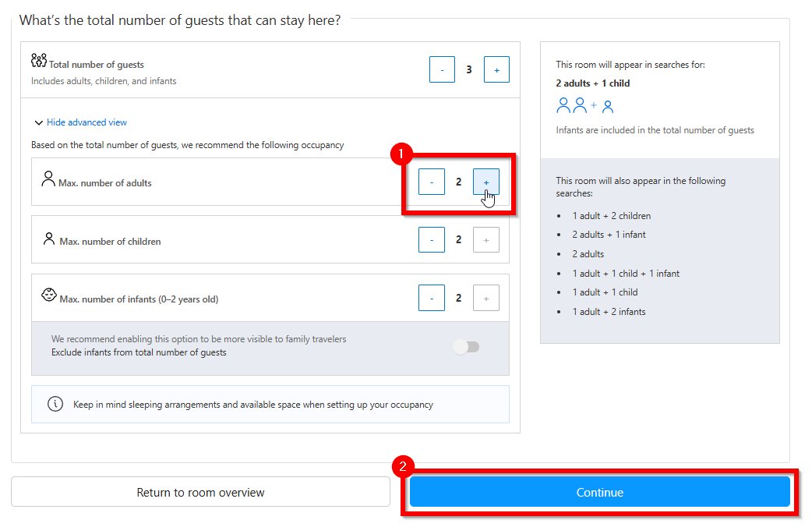Click the infant face icon
Image resolution: width=812 pixels, height=527 pixels.
(x=48, y=295)
